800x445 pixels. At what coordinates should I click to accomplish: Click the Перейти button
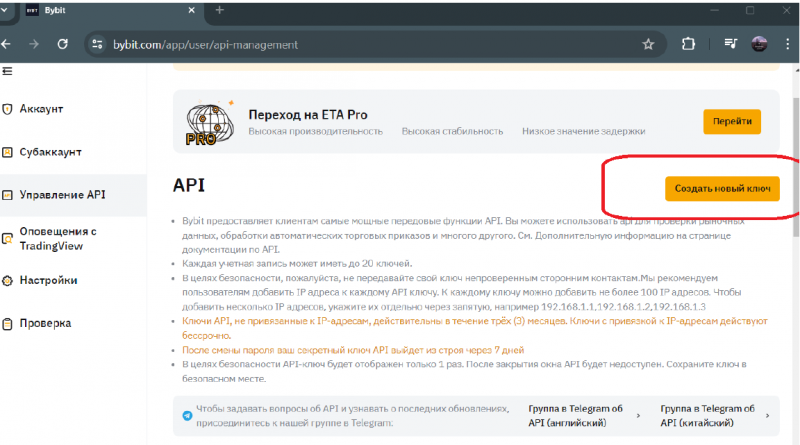pyautogui.click(x=732, y=121)
